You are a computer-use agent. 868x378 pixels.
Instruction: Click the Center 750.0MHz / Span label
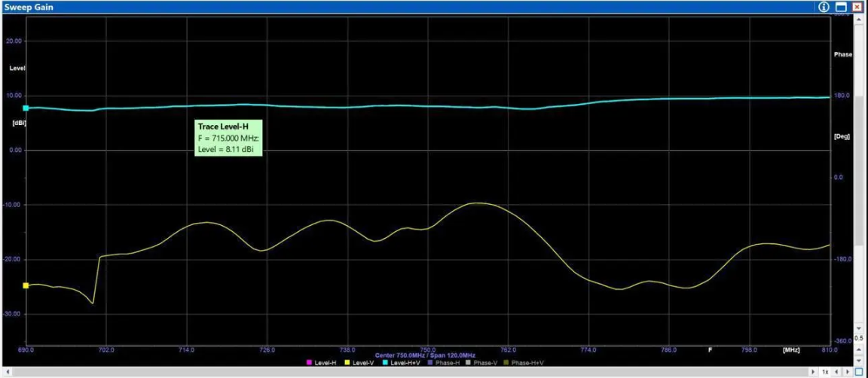coord(425,355)
